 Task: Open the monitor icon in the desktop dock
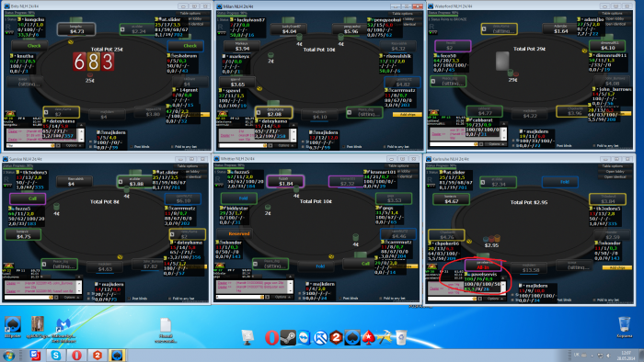(247, 337)
